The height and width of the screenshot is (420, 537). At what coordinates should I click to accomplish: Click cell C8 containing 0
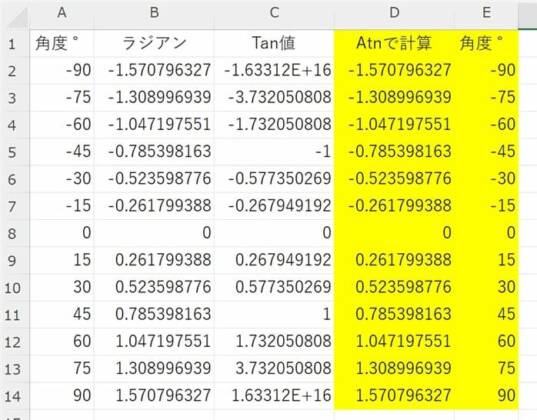coord(274,233)
